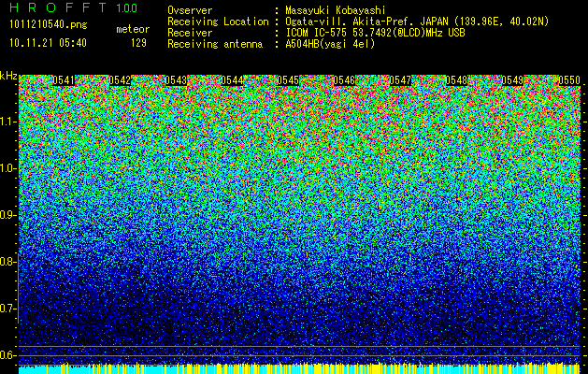Click the 0.9 kHz axis label

tap(7, 215)
